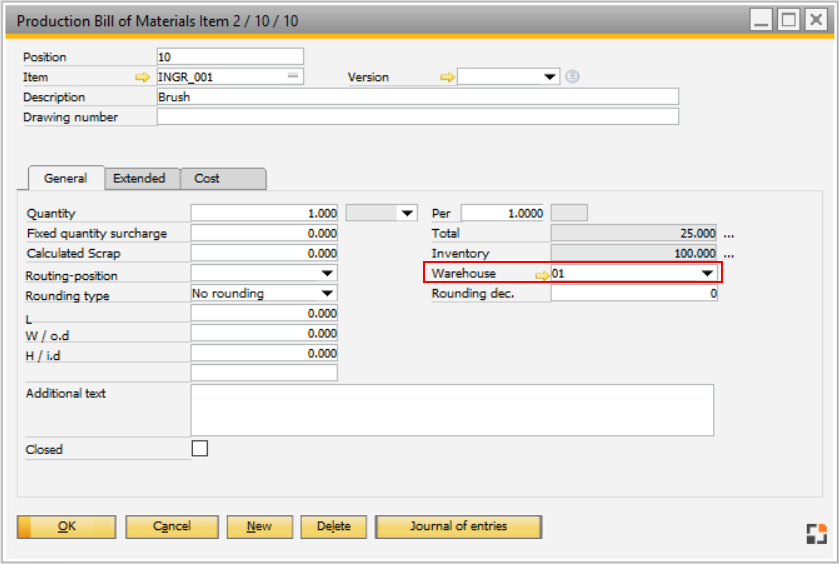Click the H / i.d field
The width and height of the screenshot is (839, 564).
pos(264,353)
